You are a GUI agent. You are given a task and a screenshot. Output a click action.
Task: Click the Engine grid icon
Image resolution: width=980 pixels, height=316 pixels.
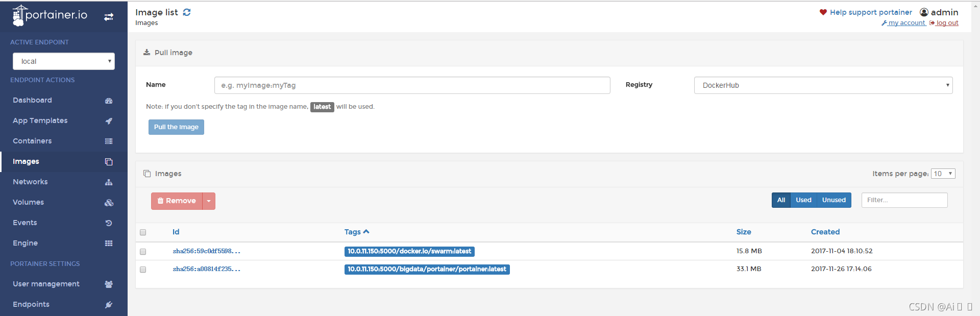pos(109,244)
